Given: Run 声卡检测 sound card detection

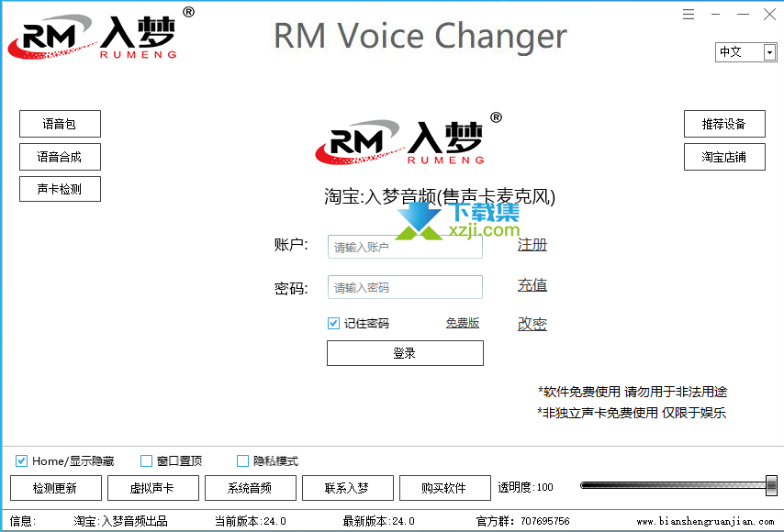Looking at the screenshot, I should pyautogui.click(x=60, y=189).
